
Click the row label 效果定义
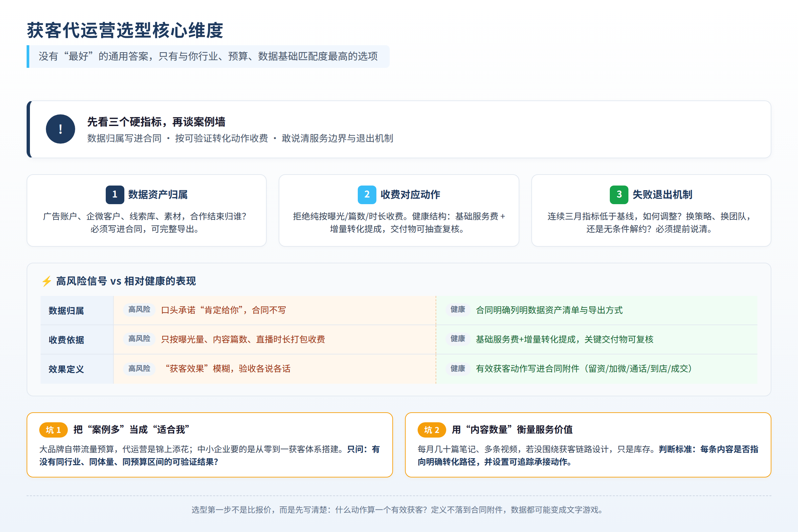tap(66, 369)
